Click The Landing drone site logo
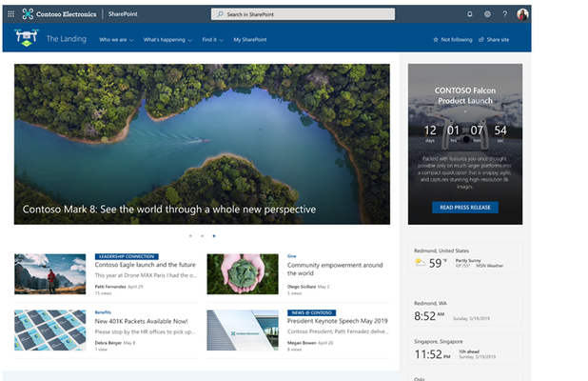 coord(27,38)
